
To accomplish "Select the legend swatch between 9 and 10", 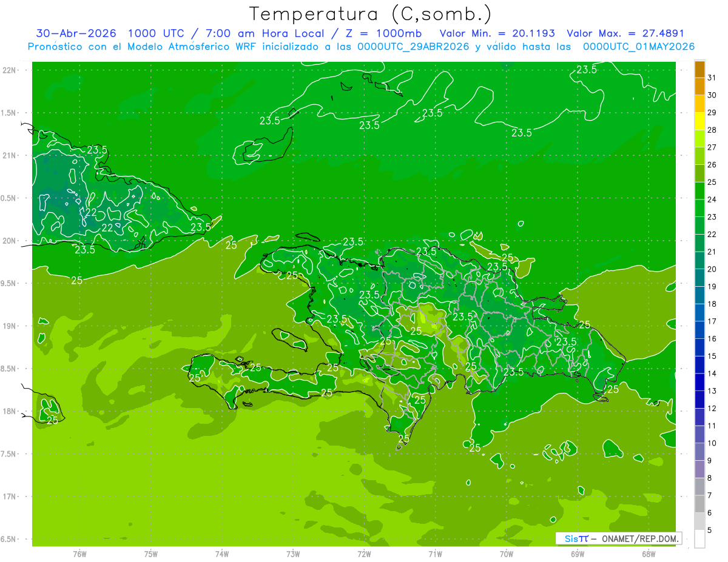I will [699, 452].
